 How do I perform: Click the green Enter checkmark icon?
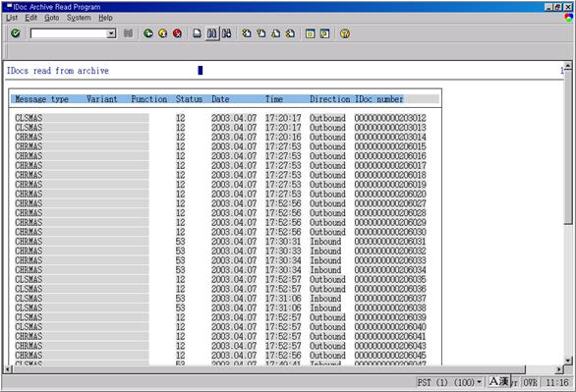pos(15,33)
